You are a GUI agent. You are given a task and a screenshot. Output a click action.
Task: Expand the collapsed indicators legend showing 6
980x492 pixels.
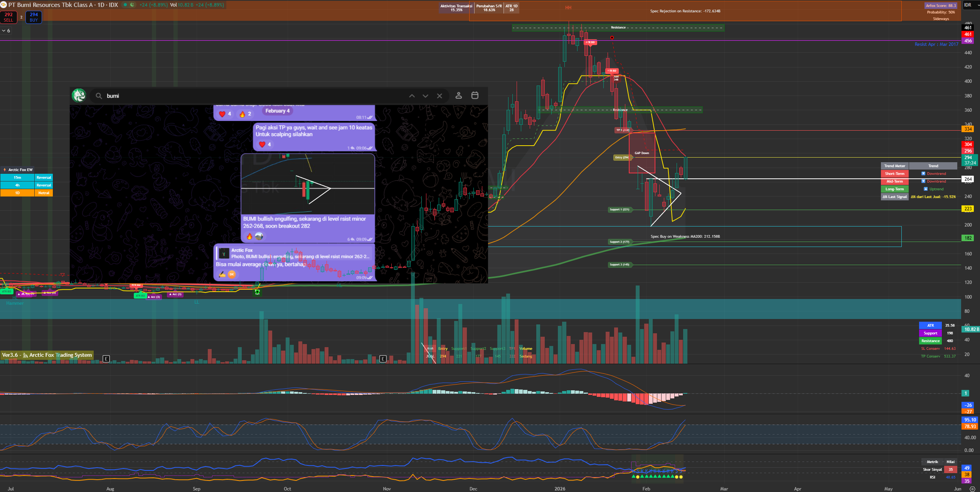6,31
